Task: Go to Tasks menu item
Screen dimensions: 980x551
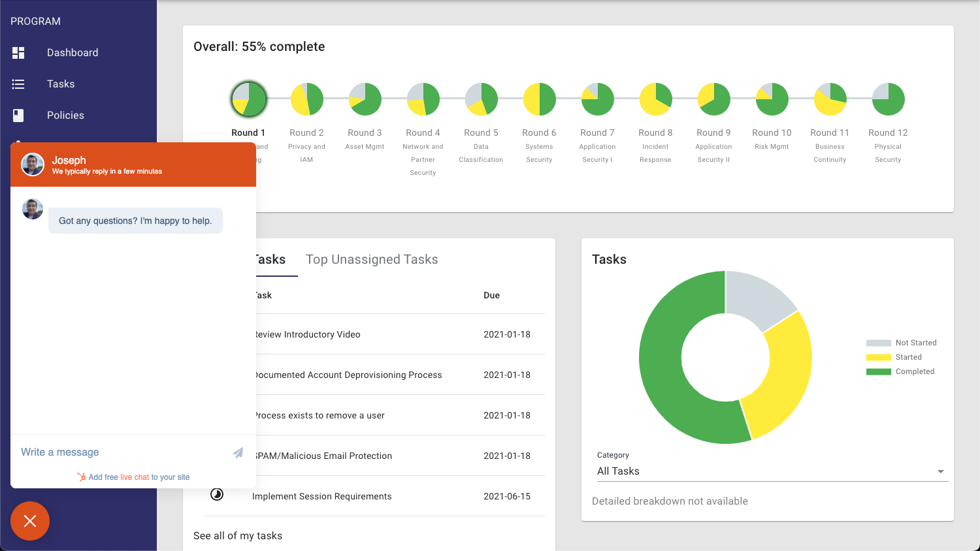Action: click(x=61, y=84)
